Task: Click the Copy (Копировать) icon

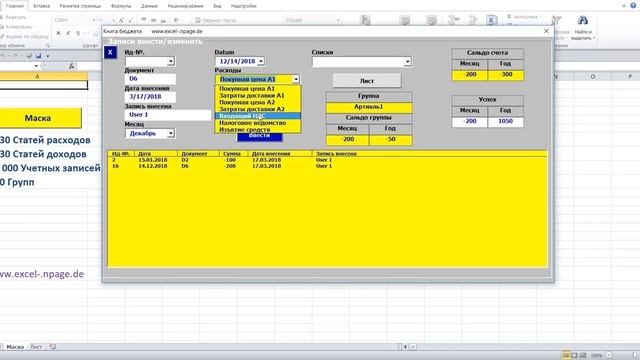Action: point(2,27)
